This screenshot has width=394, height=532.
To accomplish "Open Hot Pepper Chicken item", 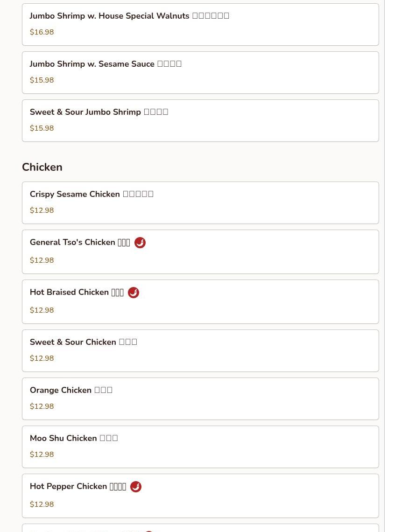I will [x=200, y=496].
